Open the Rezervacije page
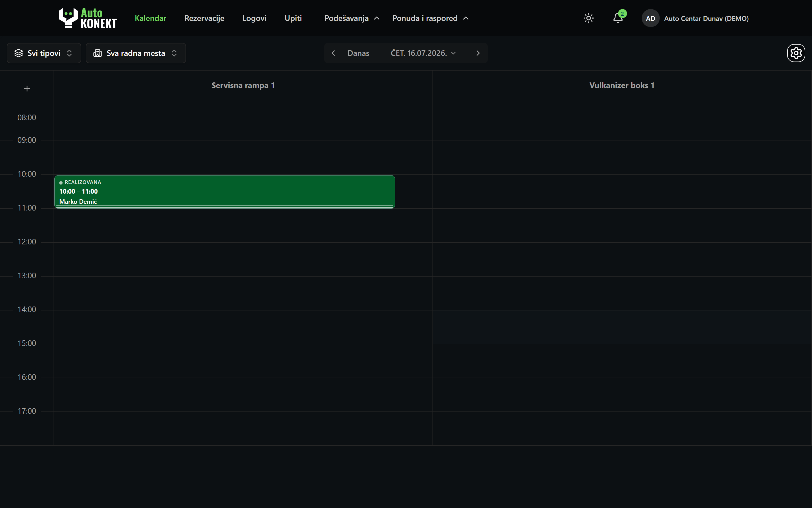Viewport: 812px width, 508px height. (x=204, y=18)
